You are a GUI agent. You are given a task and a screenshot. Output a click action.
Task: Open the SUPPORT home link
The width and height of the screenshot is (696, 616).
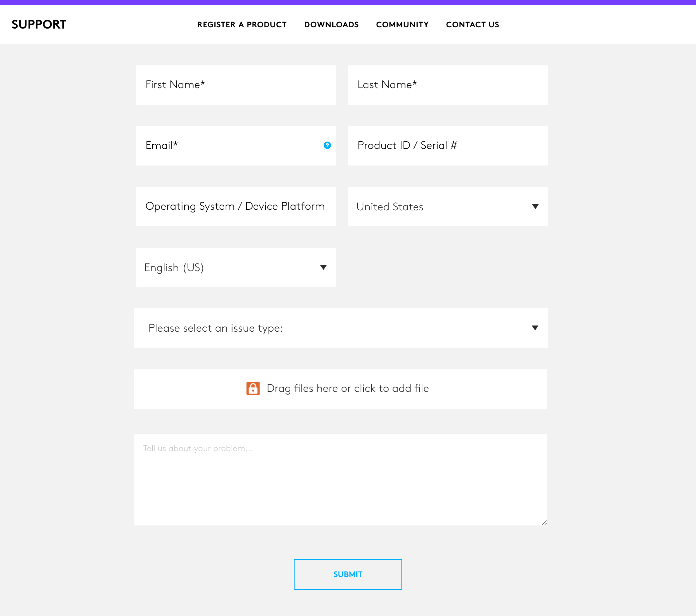click(x=39, y=25)
